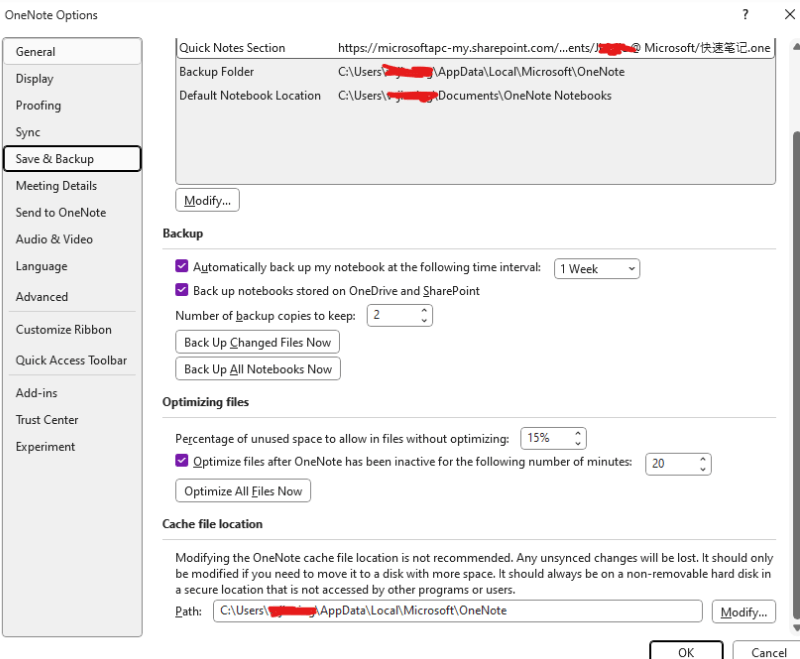
Task: Click inside the cache file path field
Action: tap(450, 611)
